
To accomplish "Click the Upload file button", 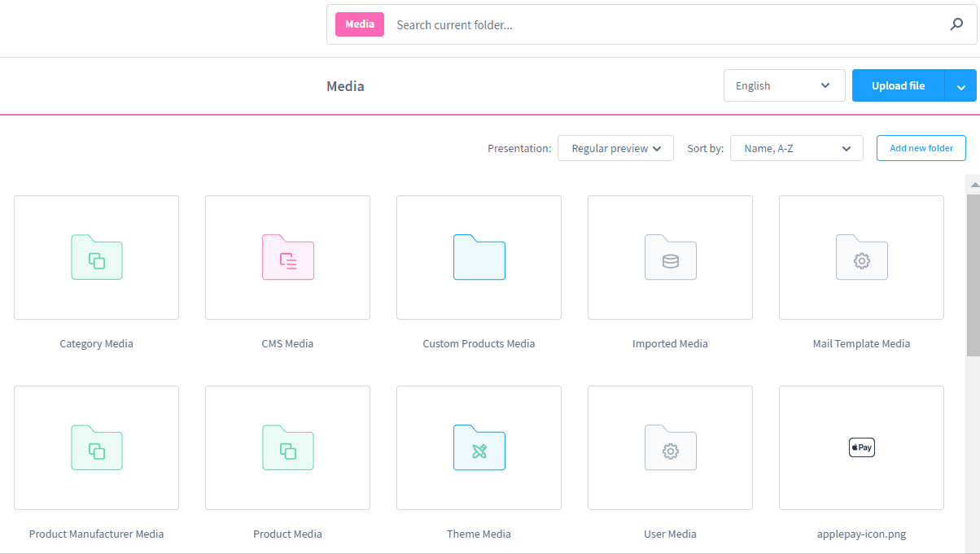I will (x=898, y=85).
